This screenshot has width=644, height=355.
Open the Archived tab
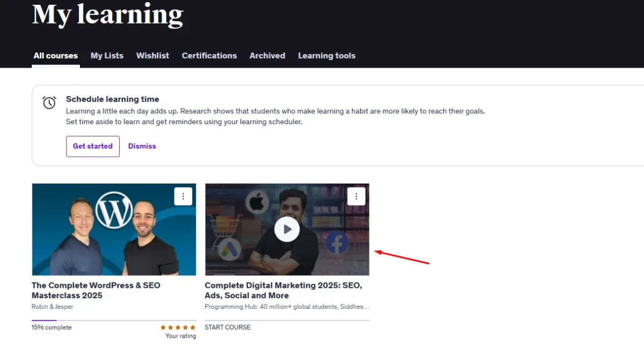tap(267, 55)
